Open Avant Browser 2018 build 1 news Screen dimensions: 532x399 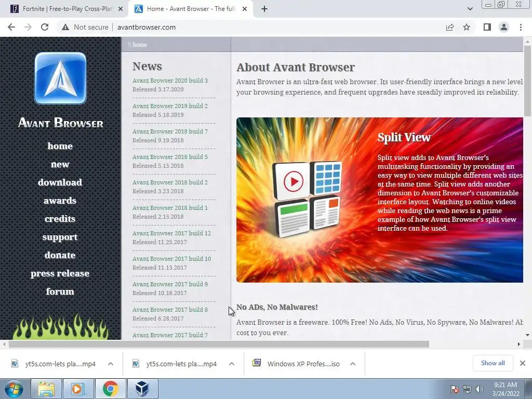point(170,208)
